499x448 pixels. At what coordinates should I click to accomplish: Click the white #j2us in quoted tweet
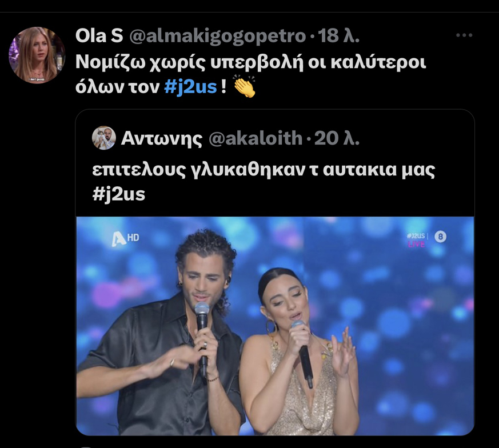[119, 194]
